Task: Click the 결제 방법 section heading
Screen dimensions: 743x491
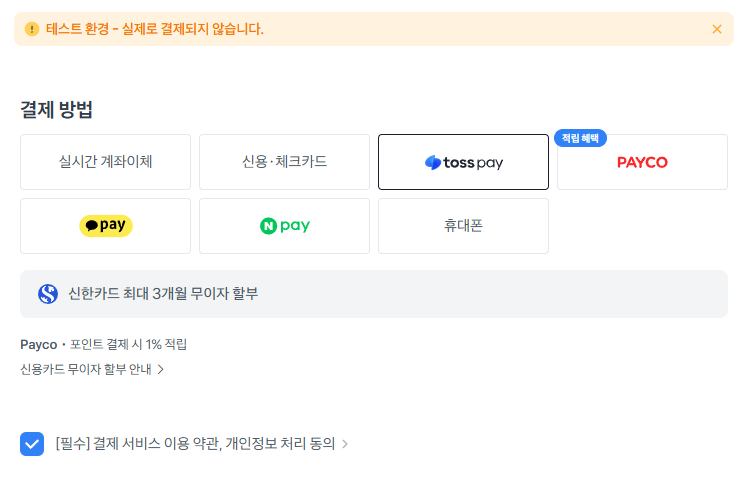Action: pos(56,110)
